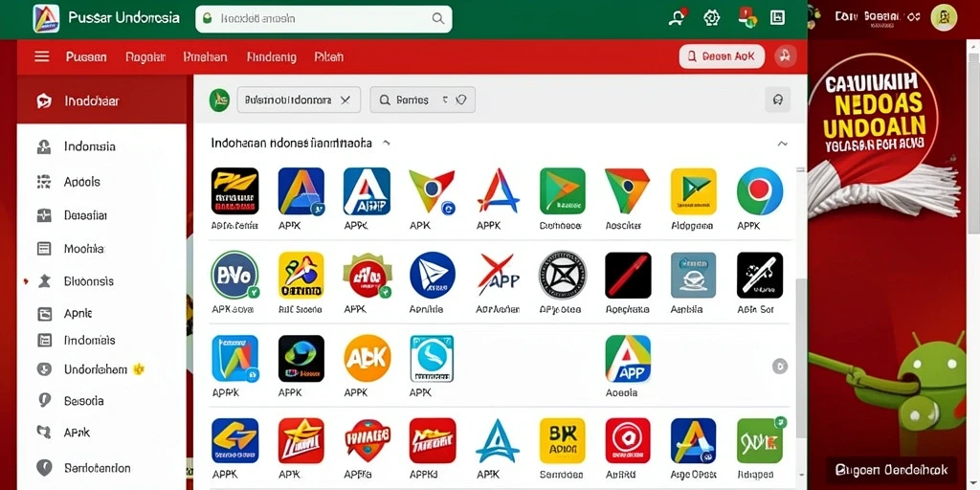
Task: Open the grey-blue Aanbiia app icon
Action: click(693, 275)
